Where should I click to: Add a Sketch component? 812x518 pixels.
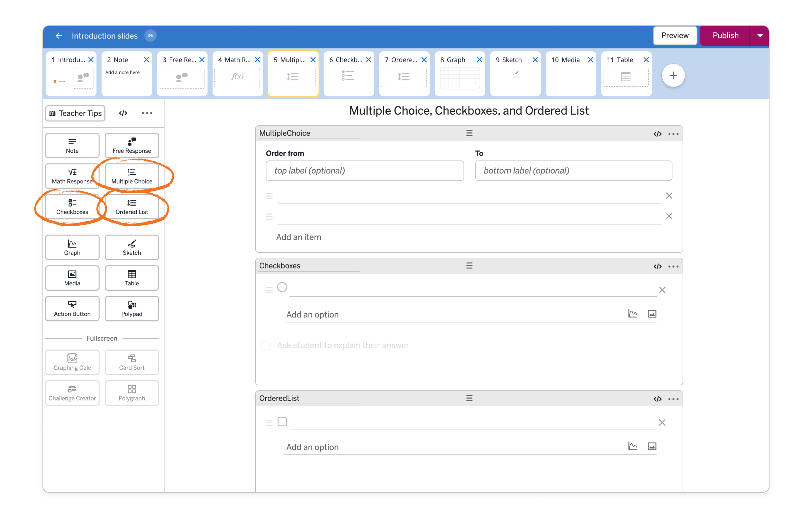[132, 247]
